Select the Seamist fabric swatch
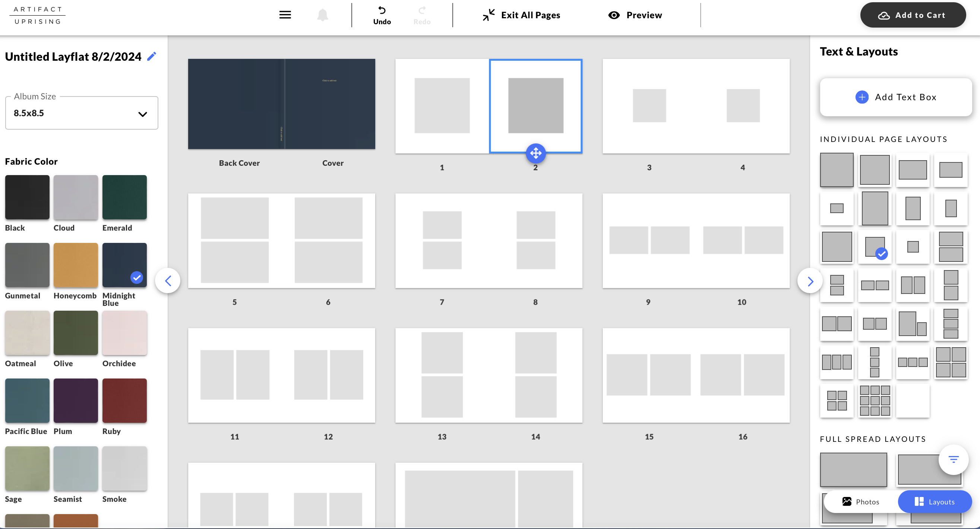Viewport: 980px width, 529px height. pyautogui.click(x=75, y=468)
